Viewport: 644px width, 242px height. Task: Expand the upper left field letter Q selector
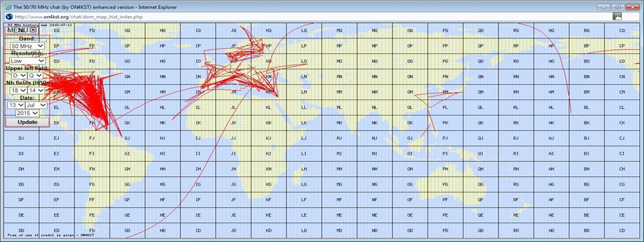pos(36,76)
